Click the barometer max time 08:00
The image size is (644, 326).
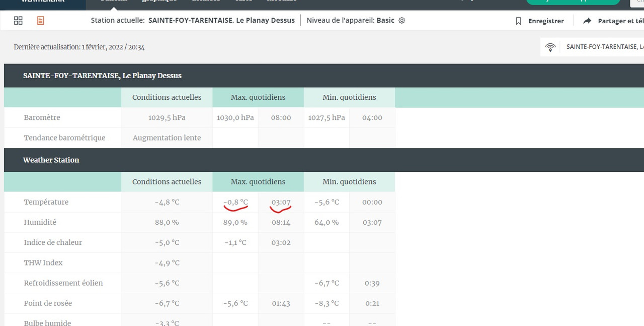pyautogui.click(x=281, y=117)
